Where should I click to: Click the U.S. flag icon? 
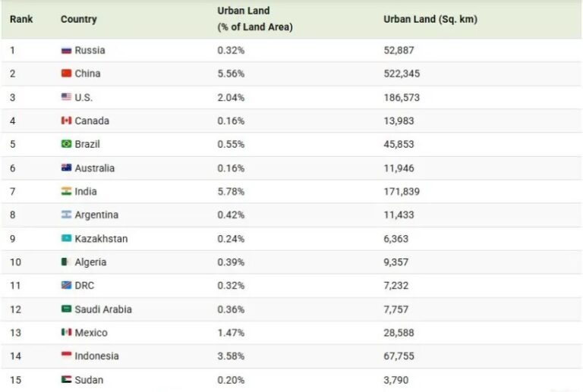point(66,97)
